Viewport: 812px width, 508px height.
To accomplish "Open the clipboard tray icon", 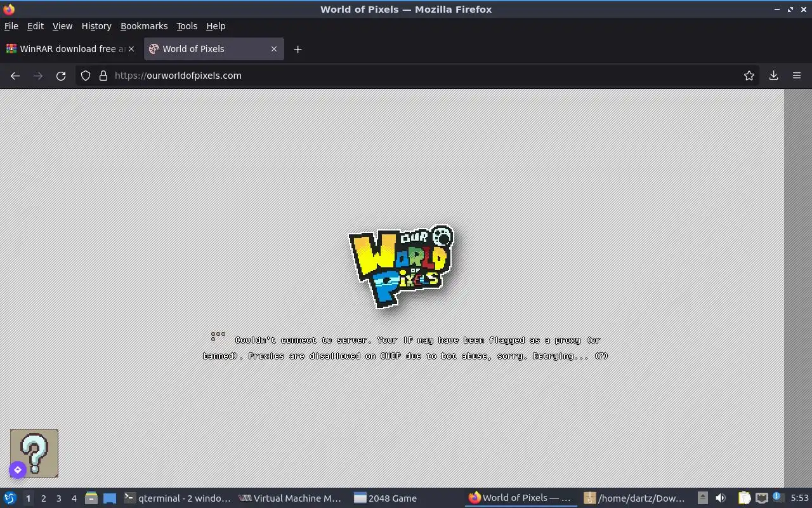I will coord(745,498).
